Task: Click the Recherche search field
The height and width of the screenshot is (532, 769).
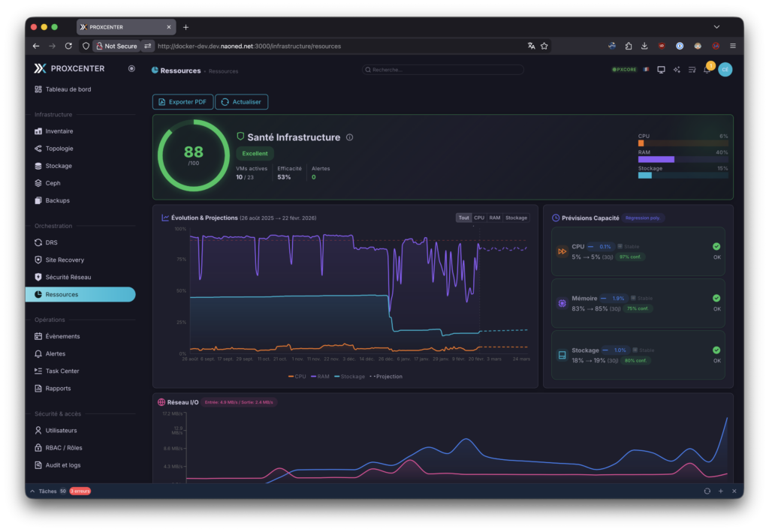Action: tap(443, 70)
